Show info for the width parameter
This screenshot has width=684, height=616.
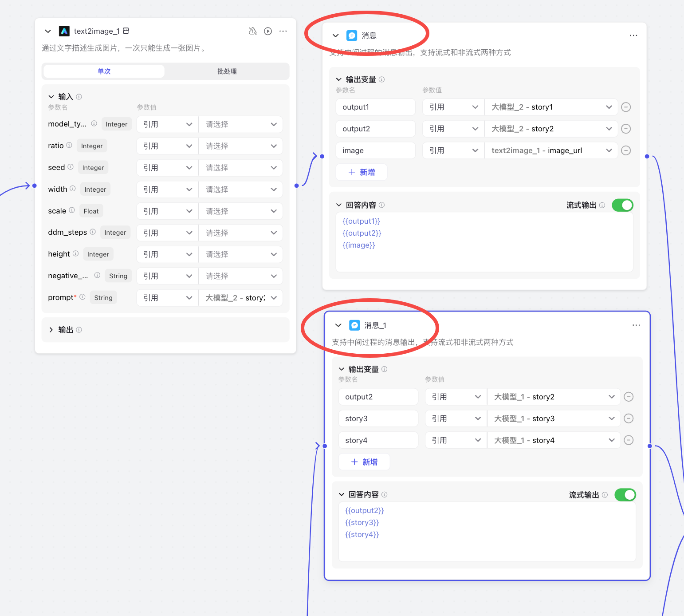click(73, 189)
